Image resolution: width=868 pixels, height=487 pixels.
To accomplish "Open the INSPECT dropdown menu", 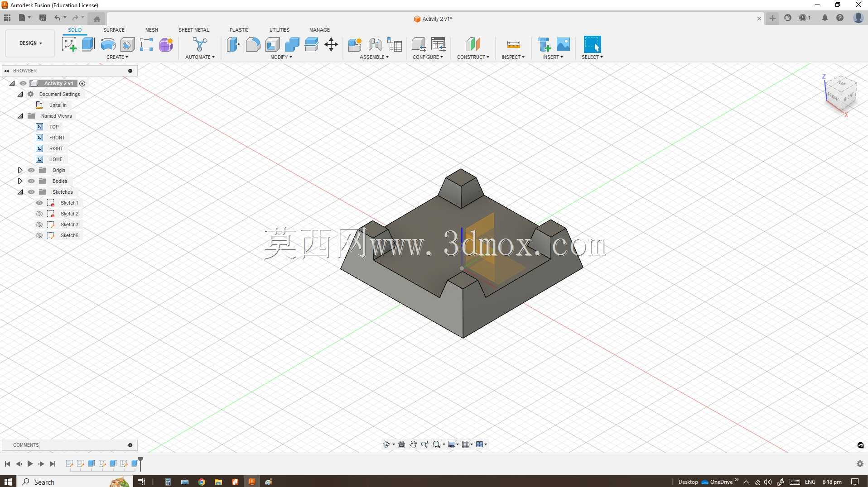I will pyautogui.click(x=513, y=57).
